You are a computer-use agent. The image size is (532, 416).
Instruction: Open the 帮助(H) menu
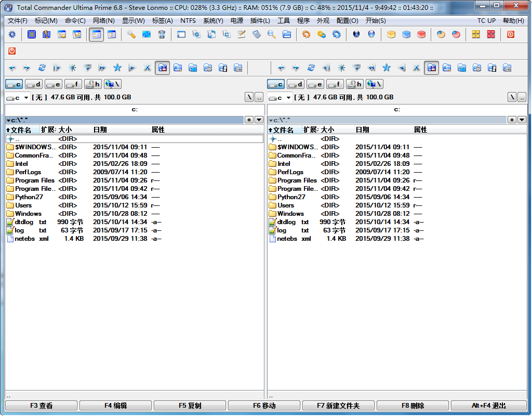pyautogui.click(x=514, y=21)
